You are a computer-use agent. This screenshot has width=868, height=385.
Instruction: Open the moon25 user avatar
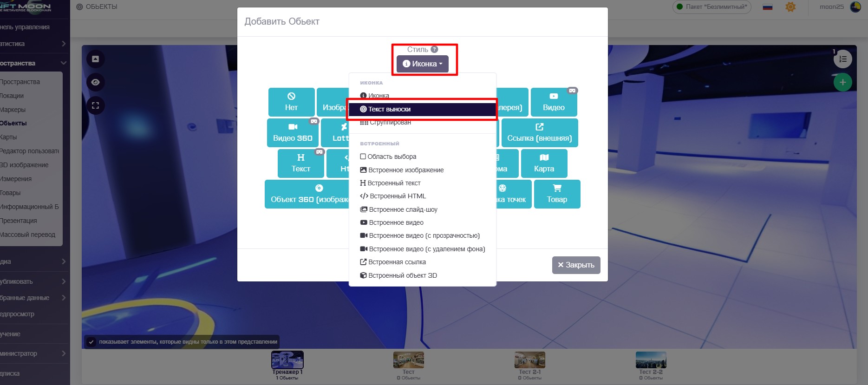[x=855, y=7]
